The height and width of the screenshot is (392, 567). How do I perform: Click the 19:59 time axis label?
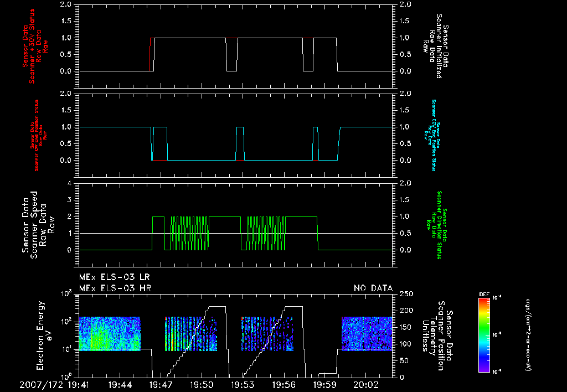pos(324,385)
